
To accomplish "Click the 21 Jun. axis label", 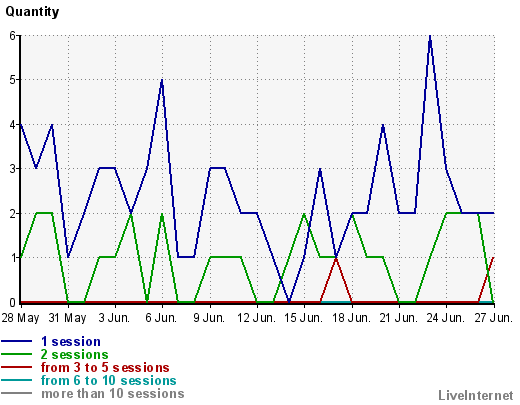I will click(398, 318).
